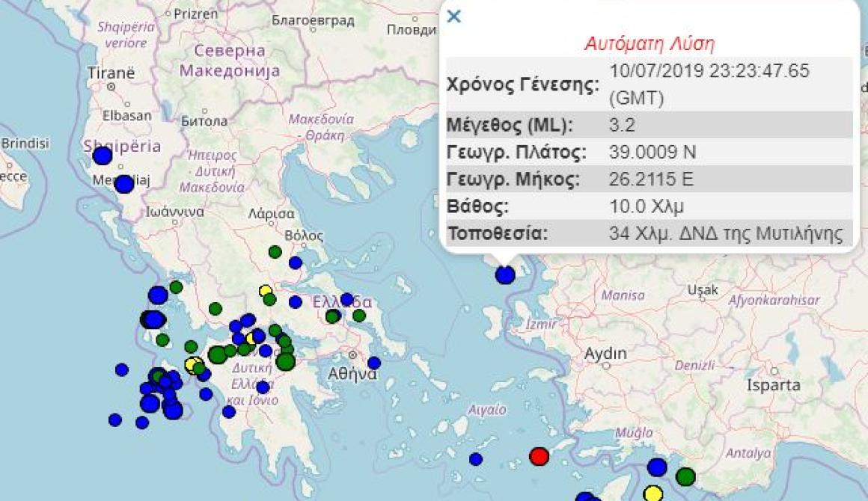Select the Aydın city label

coord(605,354)
